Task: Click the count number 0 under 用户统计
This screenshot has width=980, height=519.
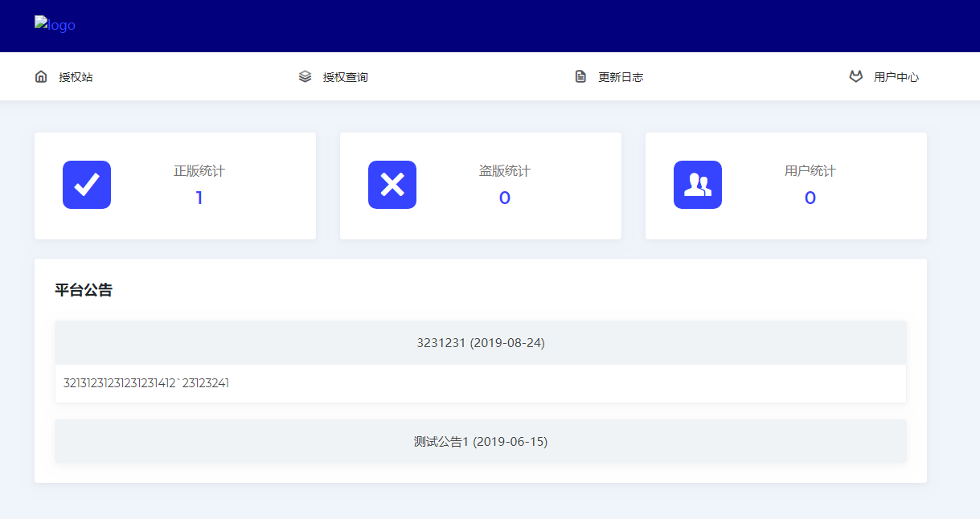Action: tap(810, 198)
